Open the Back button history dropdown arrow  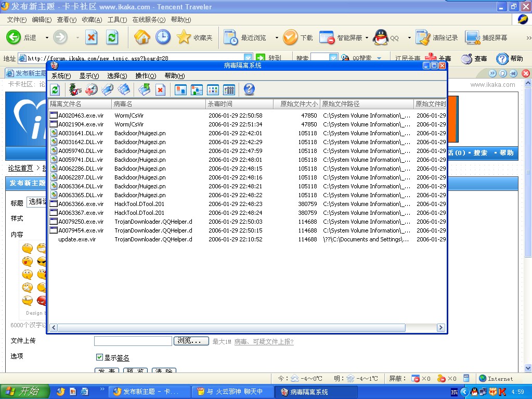point(47,37)
